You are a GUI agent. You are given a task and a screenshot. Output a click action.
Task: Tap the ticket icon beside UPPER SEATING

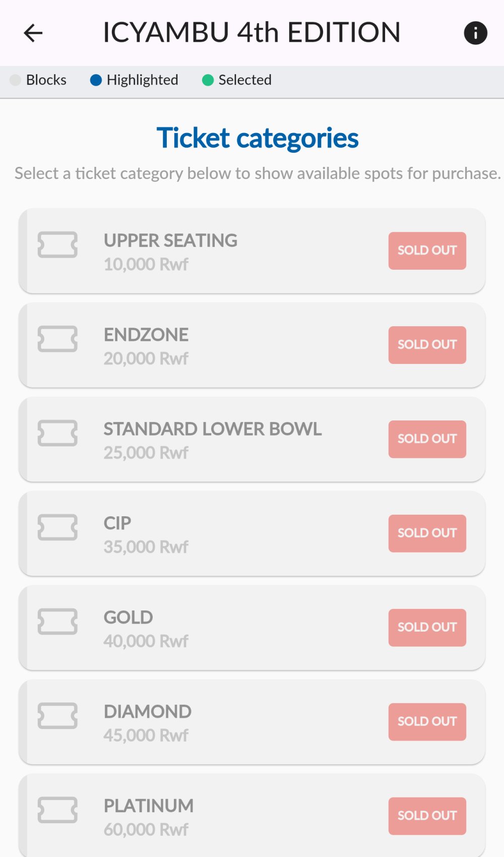[x=57, y=244]
